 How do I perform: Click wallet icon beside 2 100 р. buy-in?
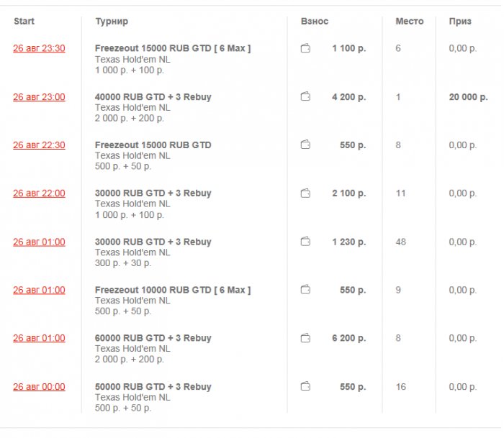coord(305,193)
